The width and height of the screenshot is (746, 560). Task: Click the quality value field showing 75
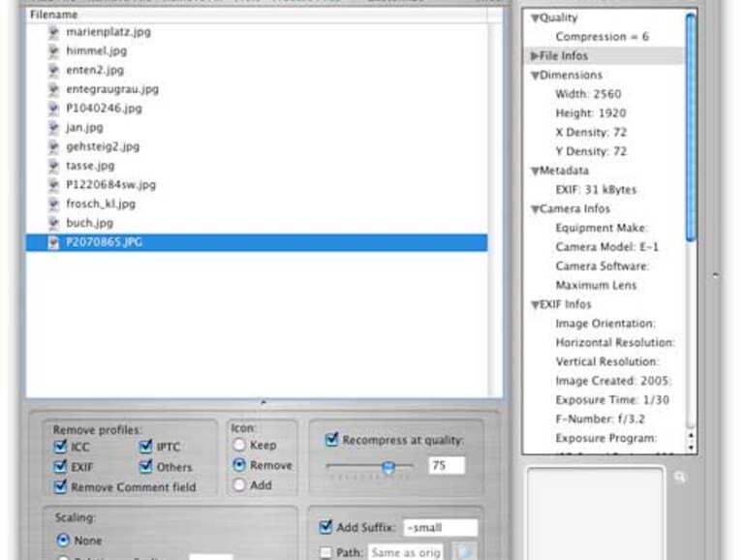click(447, 465)
